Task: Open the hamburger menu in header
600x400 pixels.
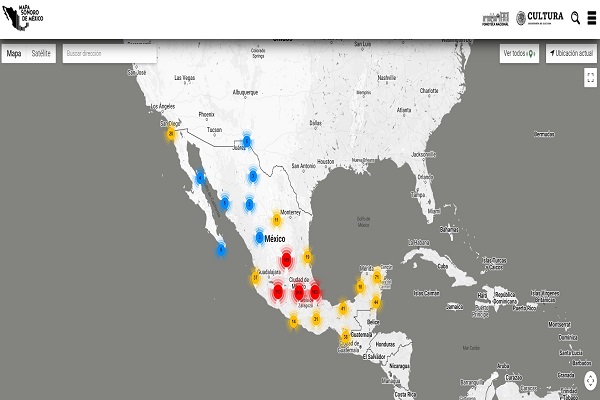Action: [591, 17]
